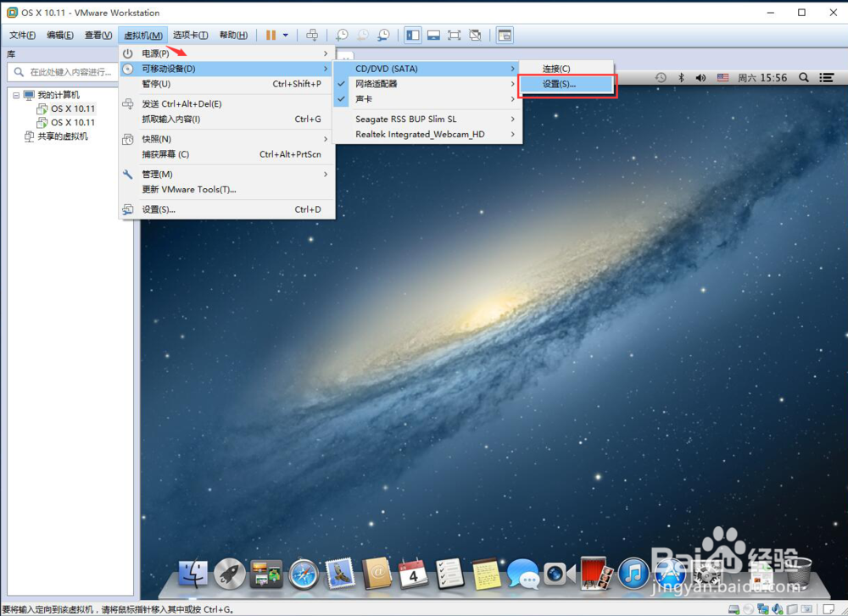
Task: Click the Unity mode toolbar icon
Action: [475, 35]
